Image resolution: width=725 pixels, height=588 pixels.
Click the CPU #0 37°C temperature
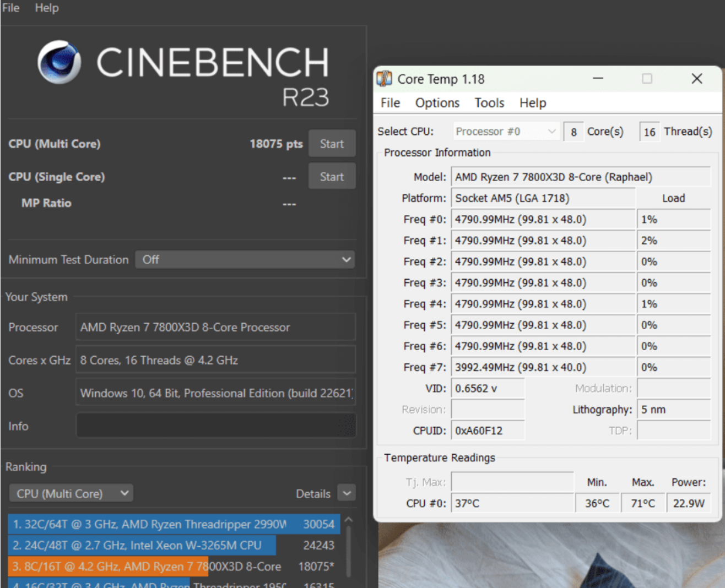coord(512,503)
